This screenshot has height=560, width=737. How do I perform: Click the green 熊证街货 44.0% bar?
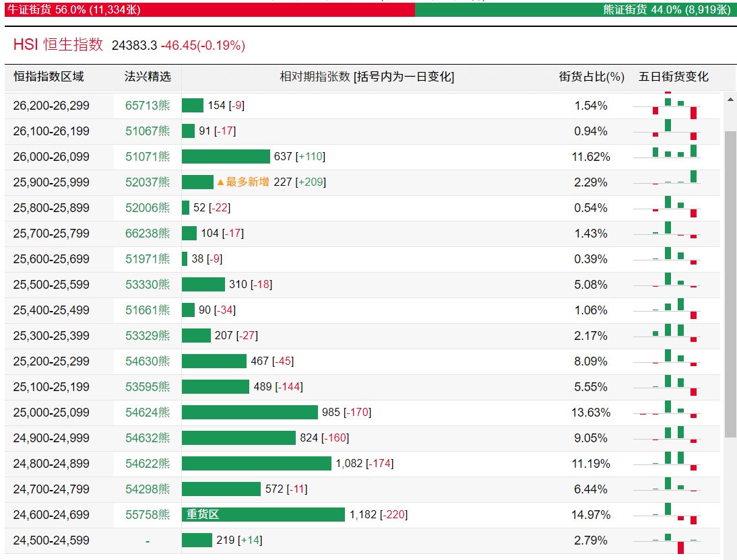click(575, 9)
